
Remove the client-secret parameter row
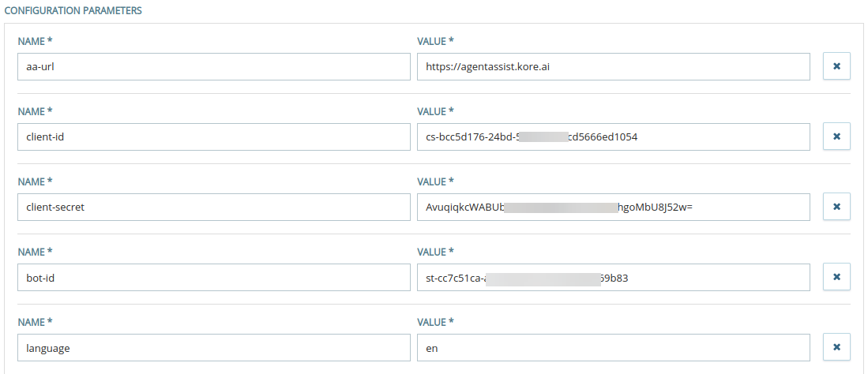point(836,207)
